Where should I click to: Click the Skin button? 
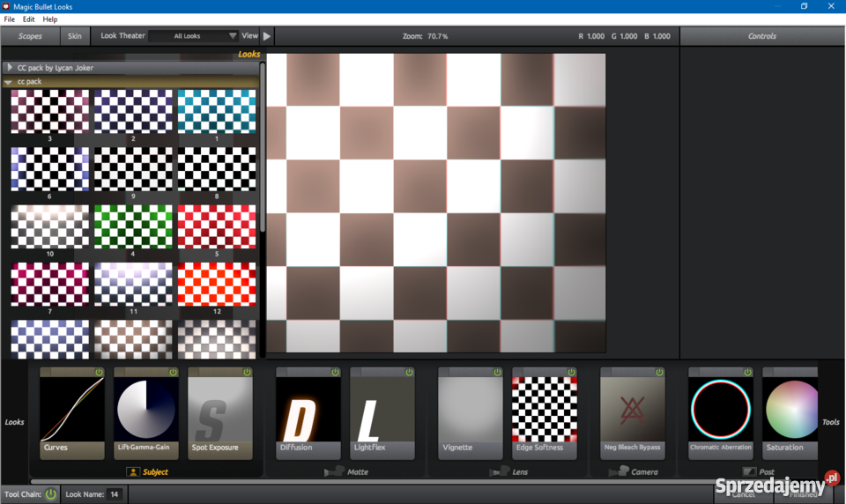(x=75, y=36)
